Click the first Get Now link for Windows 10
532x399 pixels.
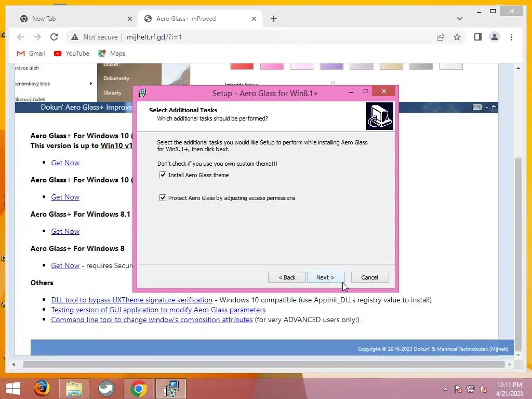pos(65,163)
